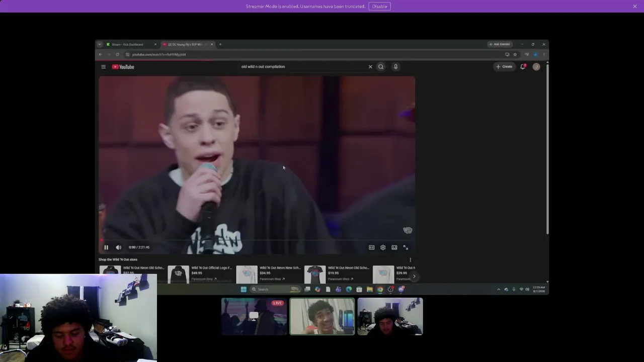Screen dimensions: 644x362
Task: Click the $29.95 product thumbnail
Action: pos(383,275)
